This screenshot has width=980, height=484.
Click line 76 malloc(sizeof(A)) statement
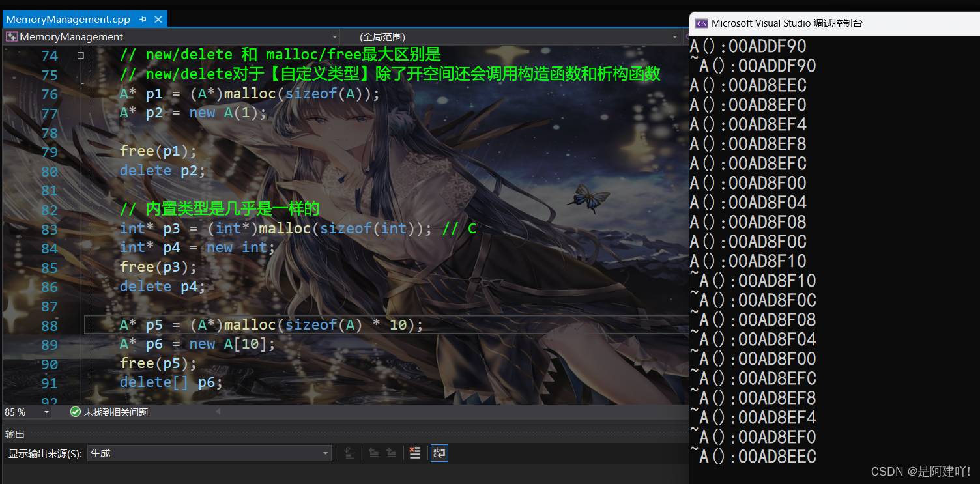coord(250,94)
